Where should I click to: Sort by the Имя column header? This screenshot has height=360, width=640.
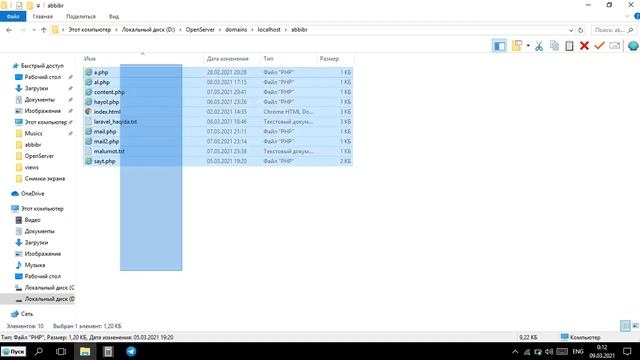point(143,59)
